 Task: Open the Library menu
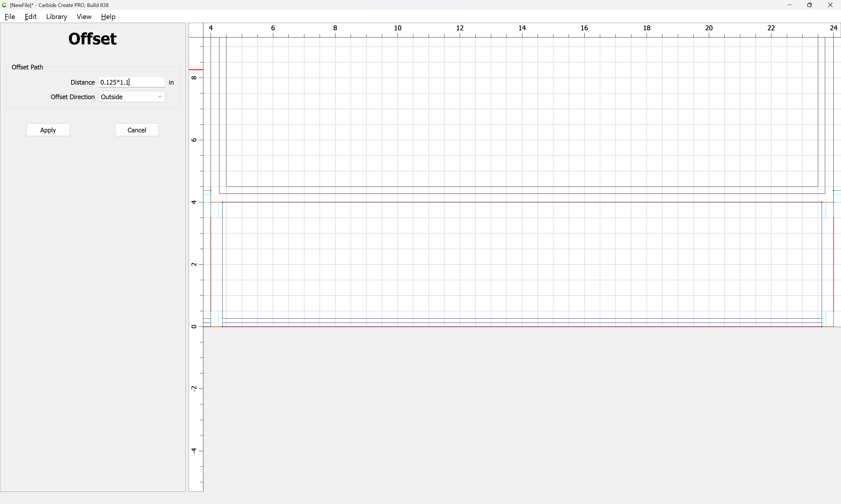point(56,17)
